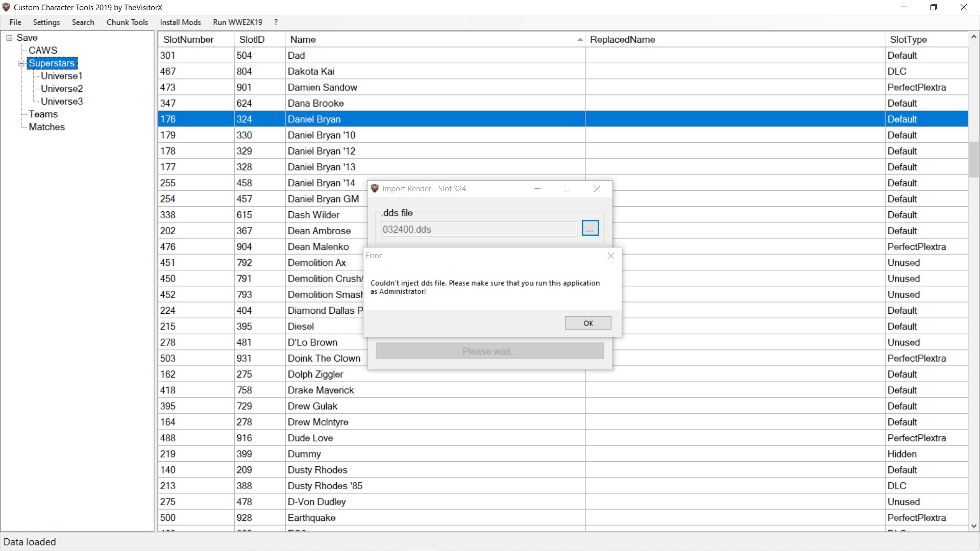The width and height of the screenshot is (980, 551).
Task: Click the table vertical scrollbar thumb
Action: (973, 159)
